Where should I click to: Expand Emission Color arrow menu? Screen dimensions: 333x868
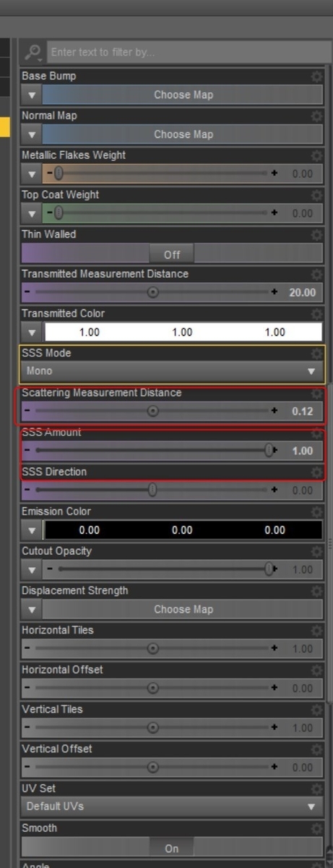(x=32, y=530)
